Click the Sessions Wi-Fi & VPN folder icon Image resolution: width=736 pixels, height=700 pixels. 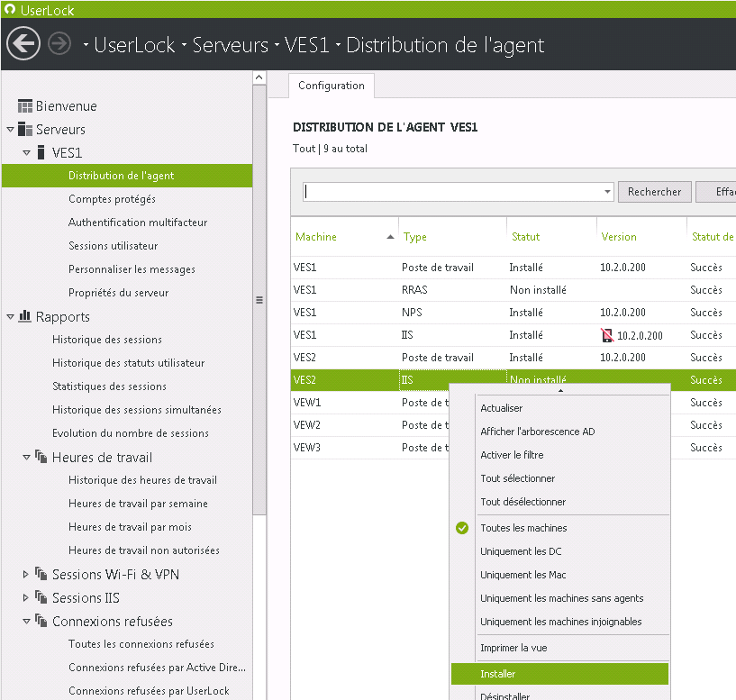(41, 574)
